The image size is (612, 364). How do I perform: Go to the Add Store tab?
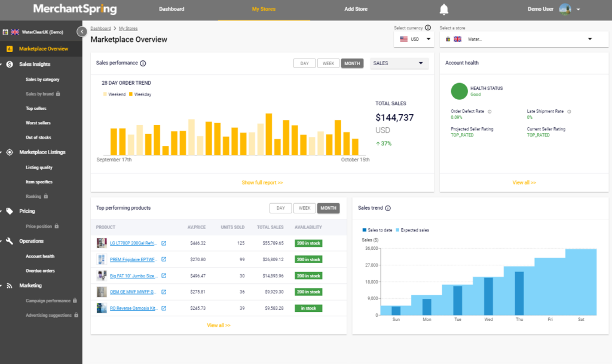tap(356, 9)
